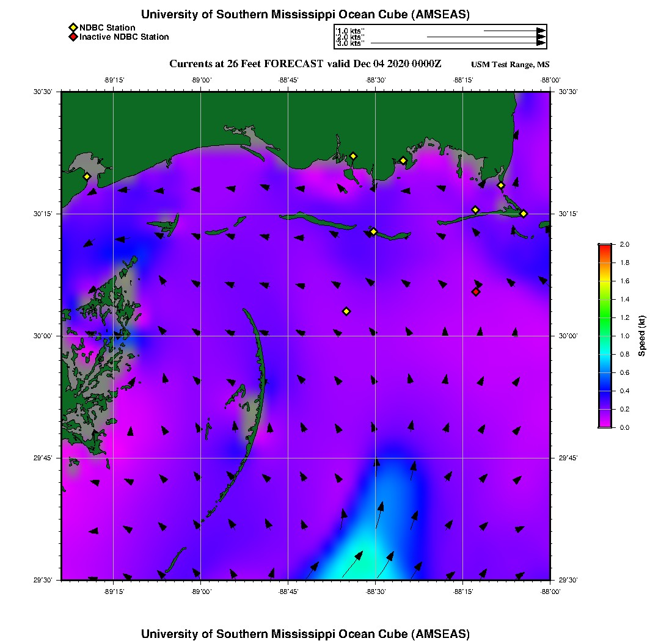Click the "USM Test Range, MS" label
Image resolution: width=672 pixels, height=641 pixels.
pos(510,65)
